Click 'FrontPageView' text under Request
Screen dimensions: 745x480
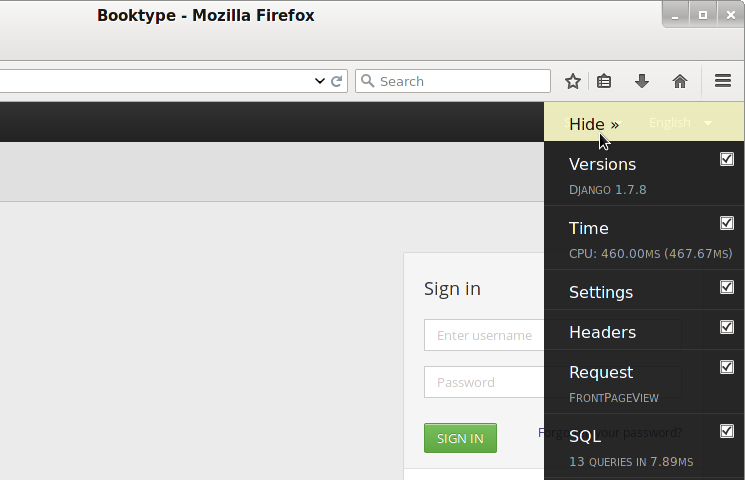click(x=614, y=398)
